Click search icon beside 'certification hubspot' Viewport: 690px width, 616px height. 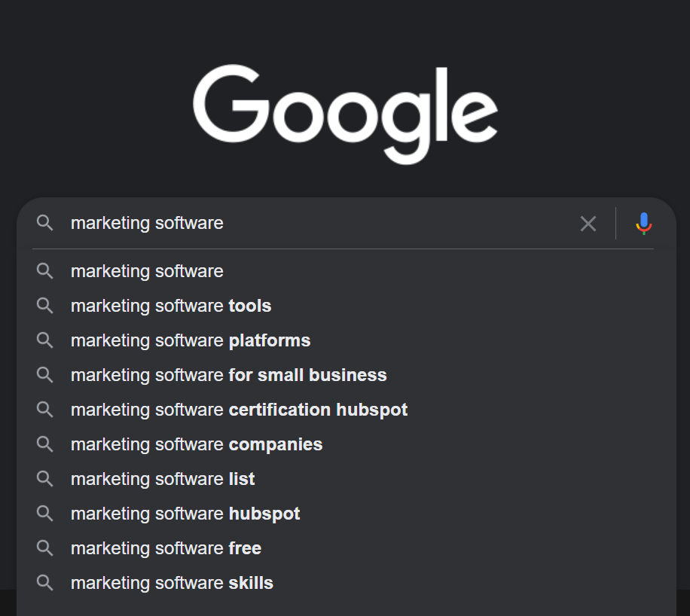(x=45, y=410)
